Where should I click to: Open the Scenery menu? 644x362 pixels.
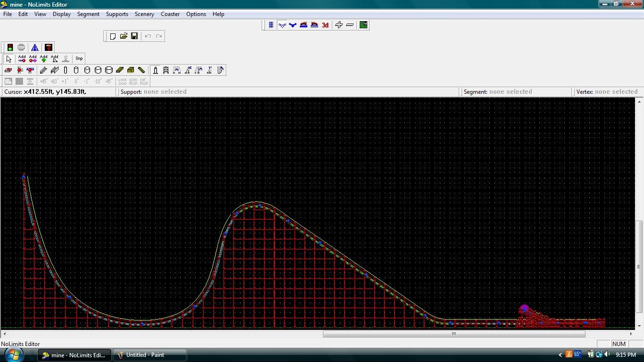144,14
